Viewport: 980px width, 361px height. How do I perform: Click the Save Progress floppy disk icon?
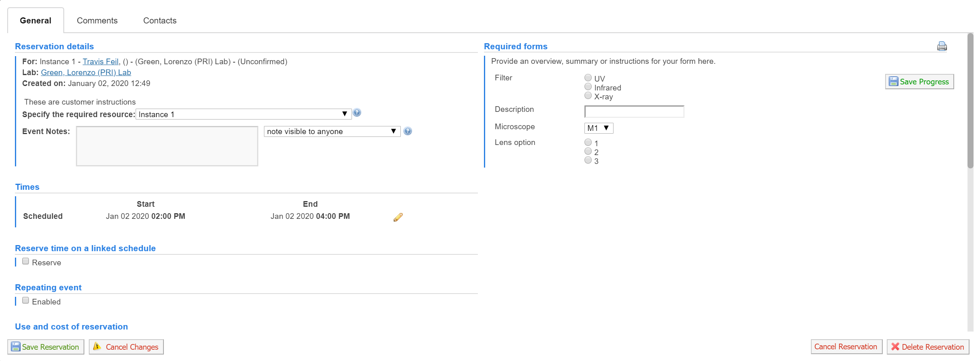(894, 82)
